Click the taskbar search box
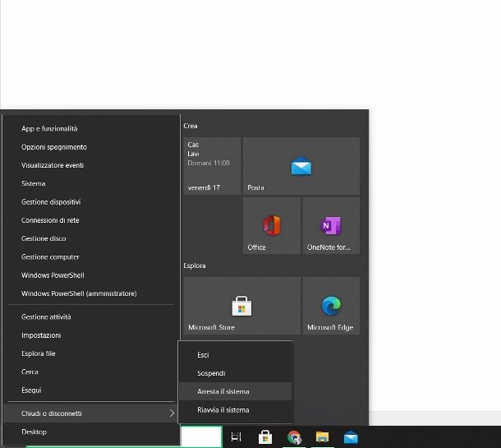This screenshot has height=448, width=501. click(201, 436)
